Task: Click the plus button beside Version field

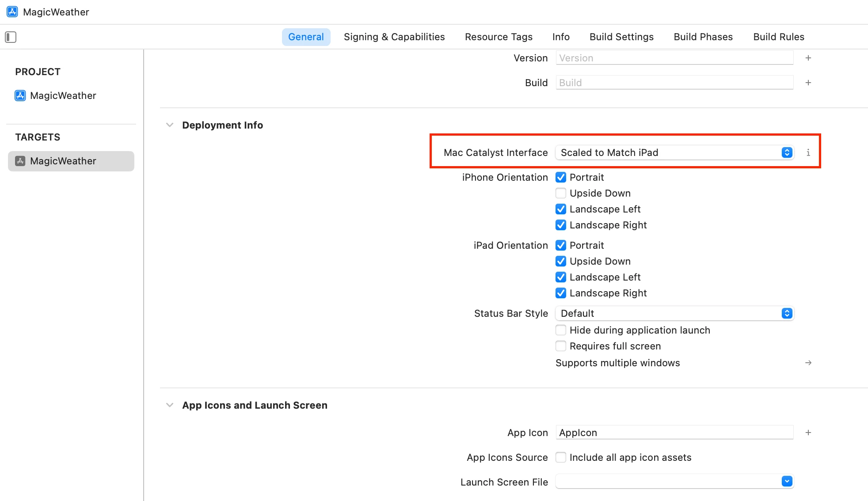Action: [808, 58]
